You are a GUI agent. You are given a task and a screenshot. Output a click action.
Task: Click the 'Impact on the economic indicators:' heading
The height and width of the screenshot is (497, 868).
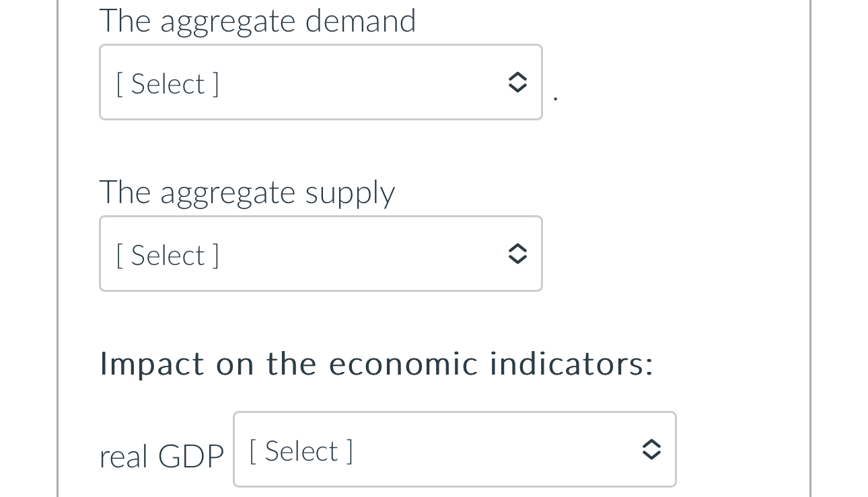(376, 364)
